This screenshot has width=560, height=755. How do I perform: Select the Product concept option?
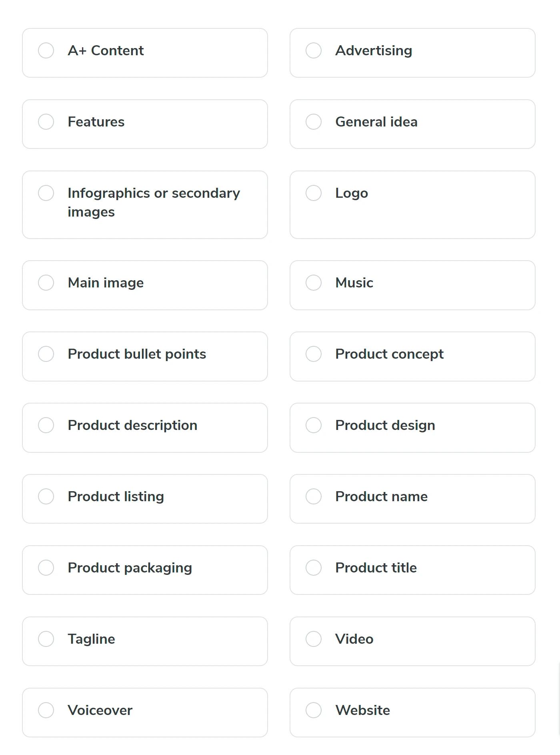(314, 354)
